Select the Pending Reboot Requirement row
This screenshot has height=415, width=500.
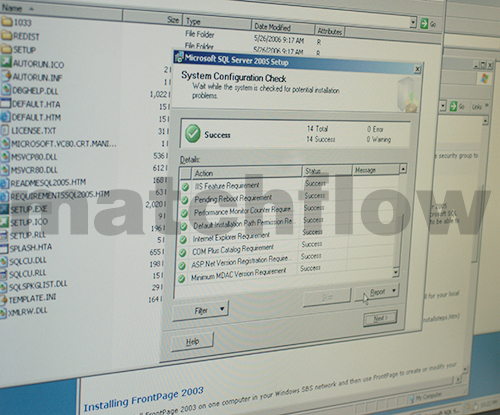289,197
